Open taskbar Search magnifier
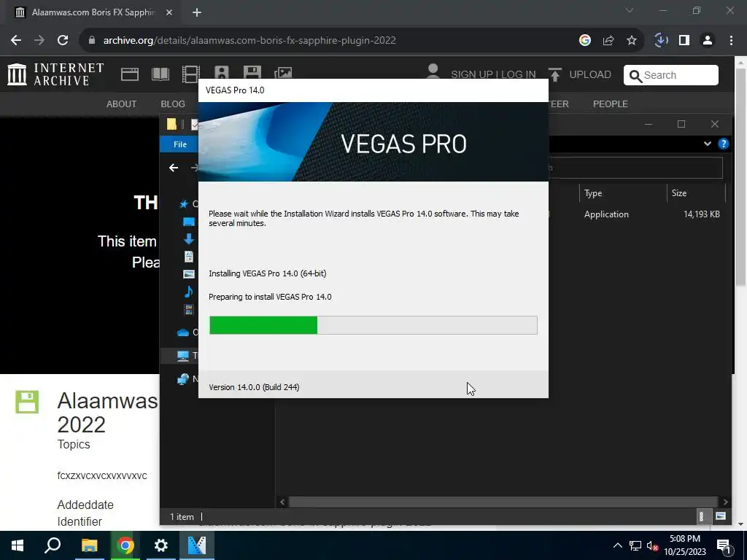747x560 pixels. pyautogui.click(x=53, y=545)
